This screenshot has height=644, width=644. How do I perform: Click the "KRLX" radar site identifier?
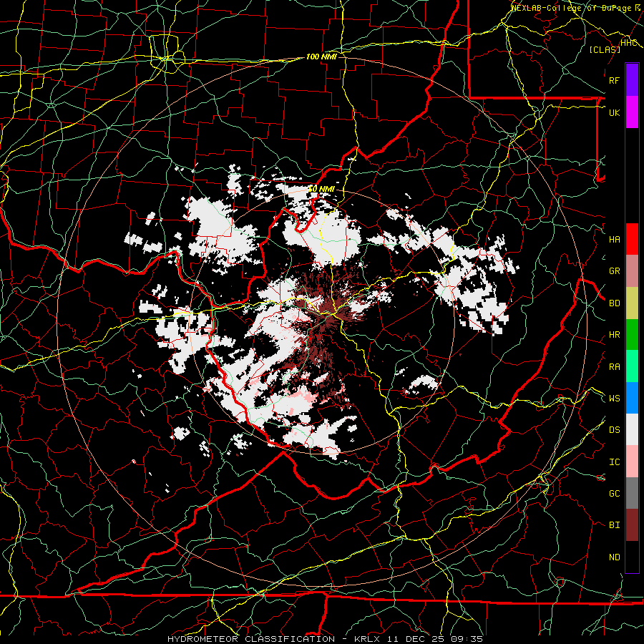[x=367, y=639]
